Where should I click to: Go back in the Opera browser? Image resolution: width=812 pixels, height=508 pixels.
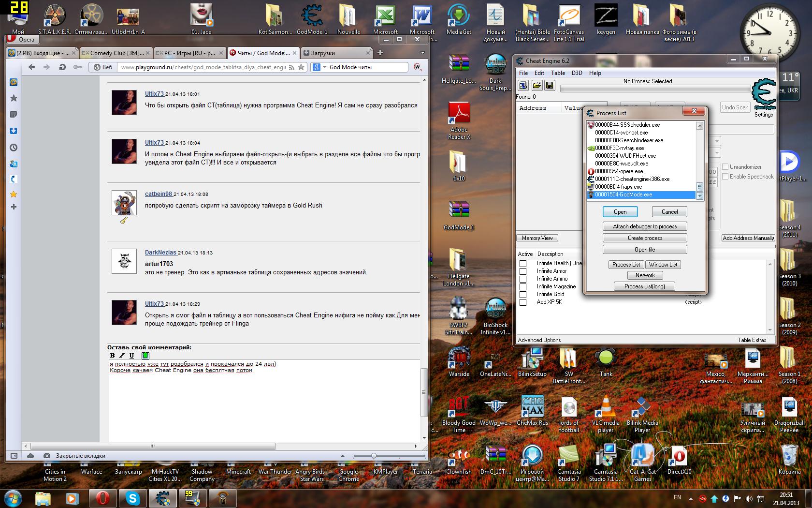[x=32, y=67]
